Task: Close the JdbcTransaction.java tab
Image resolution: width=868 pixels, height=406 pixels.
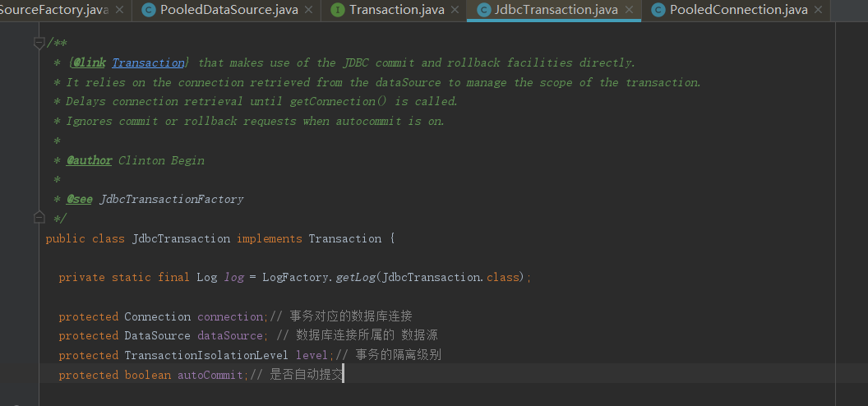Action: point(629,10)
